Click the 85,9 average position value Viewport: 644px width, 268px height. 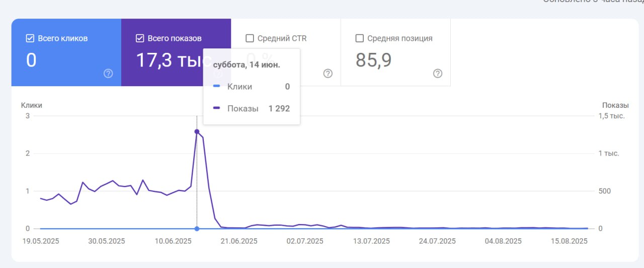pos(374,60)
